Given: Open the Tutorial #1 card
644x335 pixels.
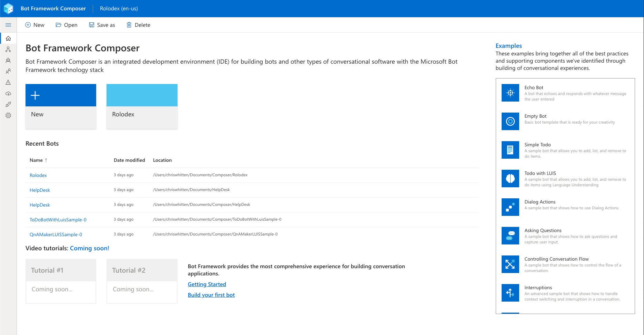Looking at the screenshot, I should (x=61, y=281).
